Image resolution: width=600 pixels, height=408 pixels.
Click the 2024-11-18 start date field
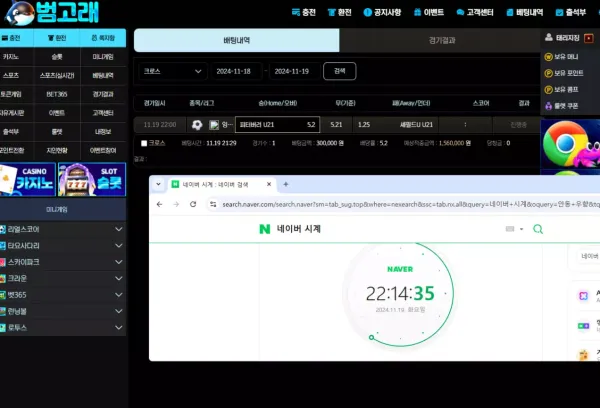click(236, 71)
